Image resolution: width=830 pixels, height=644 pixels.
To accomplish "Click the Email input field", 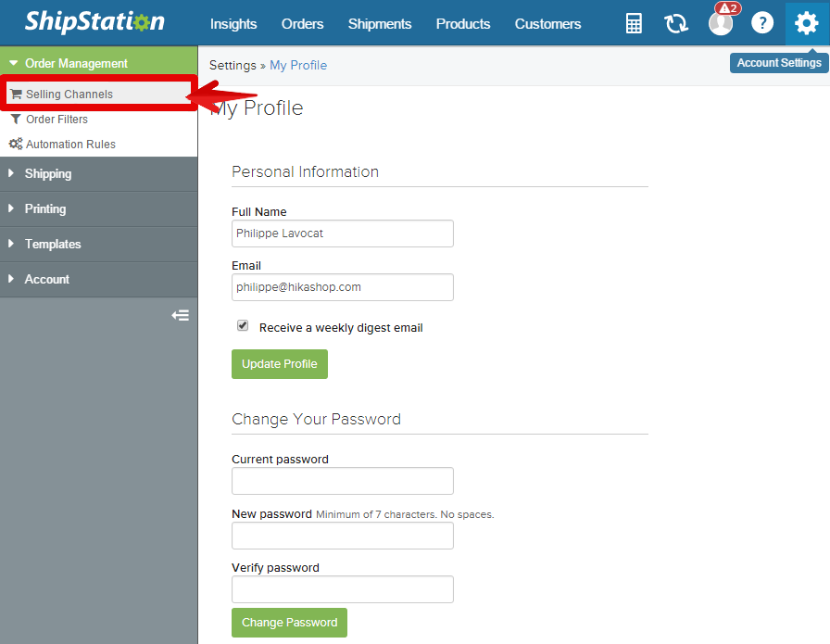I will pyautogui.click(x=343, y=287).
